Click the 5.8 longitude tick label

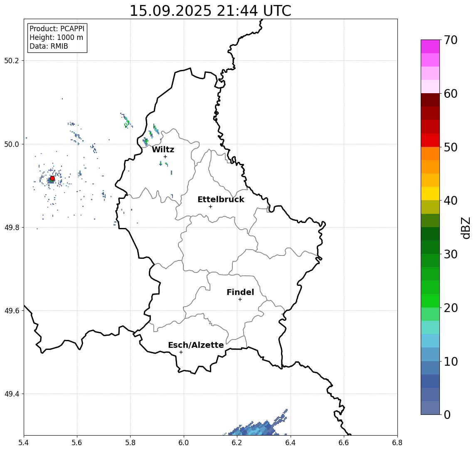coord(130,443)
